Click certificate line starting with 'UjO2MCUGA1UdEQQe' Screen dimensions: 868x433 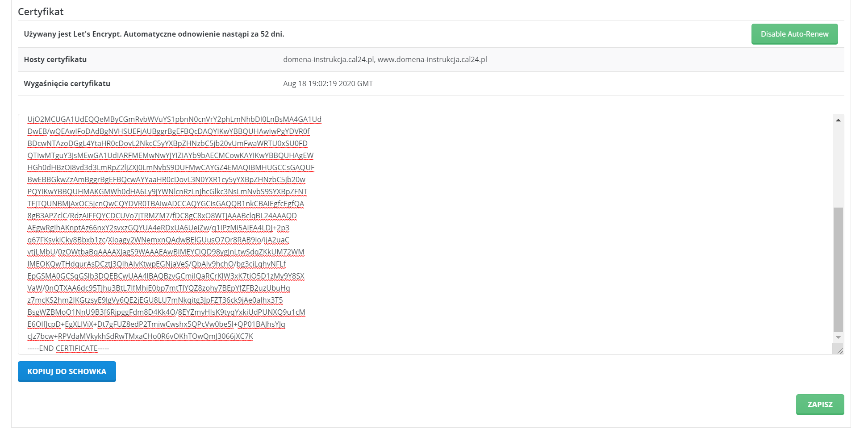coord(175,119)
